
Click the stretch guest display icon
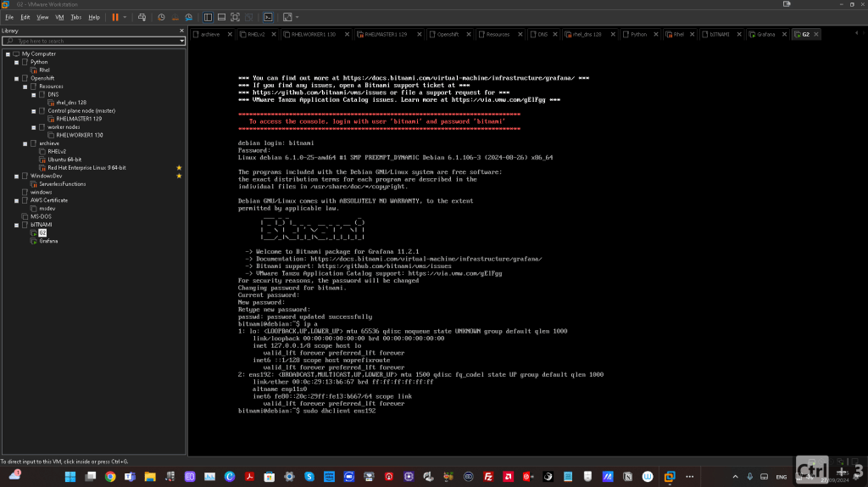[x=287, y=17]
